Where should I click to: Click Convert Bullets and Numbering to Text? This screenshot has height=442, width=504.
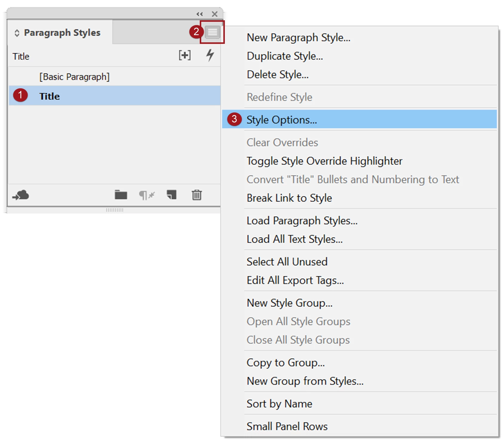tap(359, 180)
